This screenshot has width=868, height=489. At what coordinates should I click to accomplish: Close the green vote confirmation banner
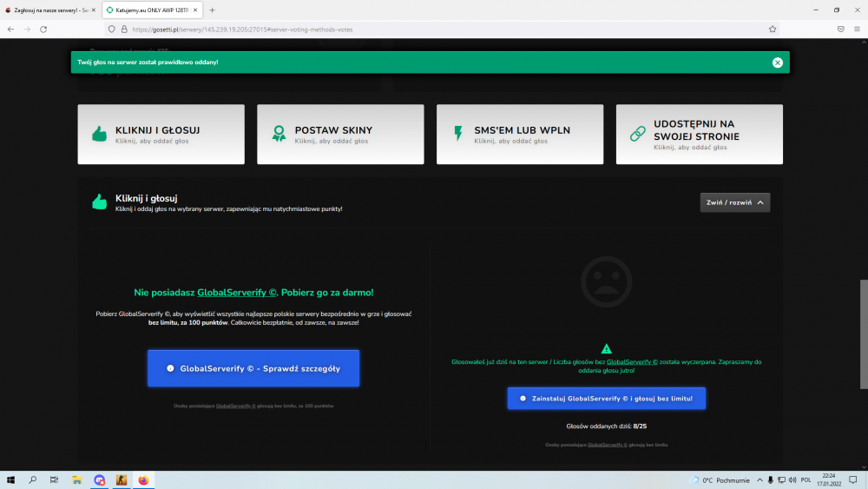click(777, 63)
